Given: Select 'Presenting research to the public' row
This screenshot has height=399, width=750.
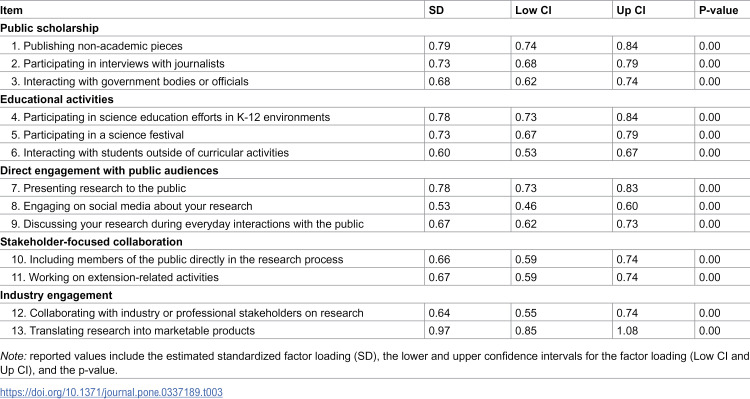Looking at the screenshot, I should click(x=375, y=188).
